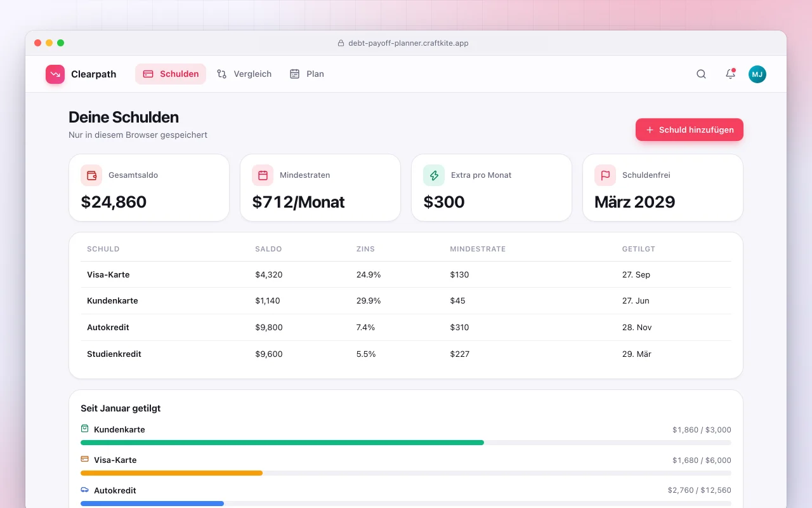The width and height of the screenshot is (812, 508).
Task: Click the card icon beside Visa-Karte progress
Action: (x=85, y=459)
